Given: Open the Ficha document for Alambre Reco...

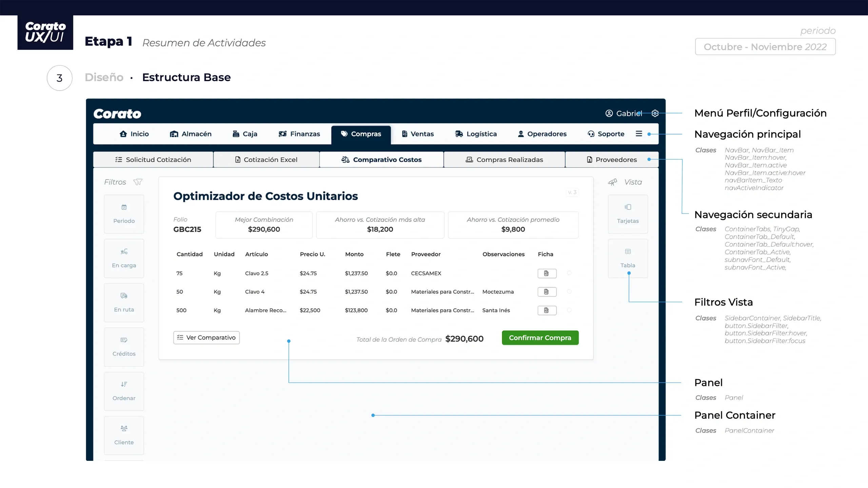Looking at the screenshot, I should coord(547,310).
